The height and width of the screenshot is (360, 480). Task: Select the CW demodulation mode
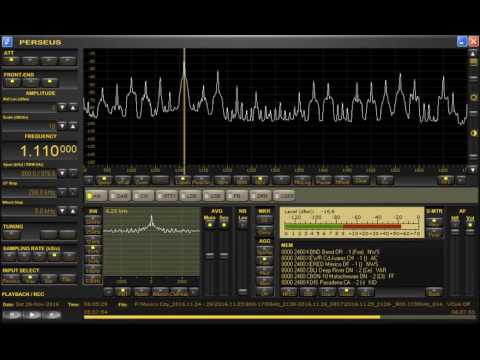pos(143,196)
